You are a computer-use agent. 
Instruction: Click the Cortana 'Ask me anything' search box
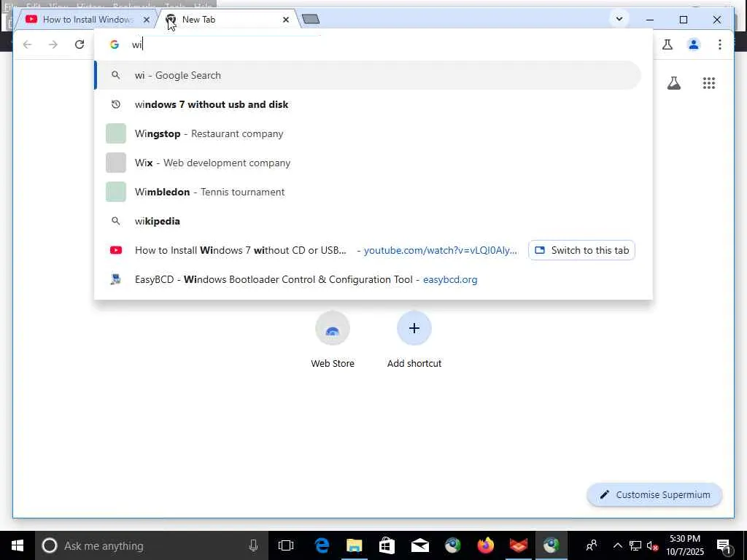pos(151,545)
